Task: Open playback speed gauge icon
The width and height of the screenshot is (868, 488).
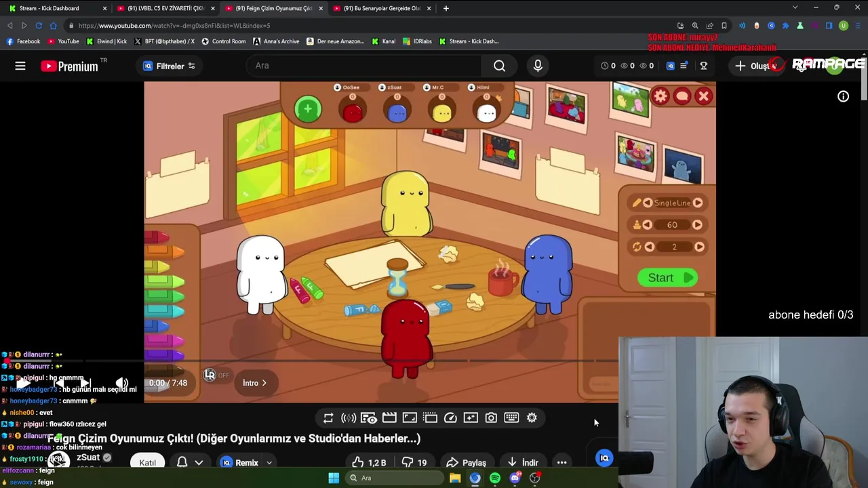Action: pos(450,418)
